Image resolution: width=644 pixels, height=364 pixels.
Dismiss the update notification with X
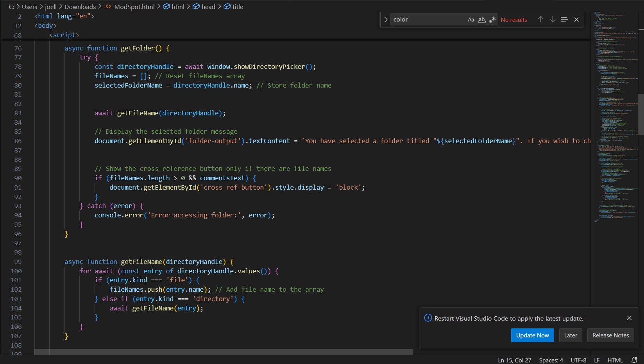pyautogui.click(x=629, y=318)
